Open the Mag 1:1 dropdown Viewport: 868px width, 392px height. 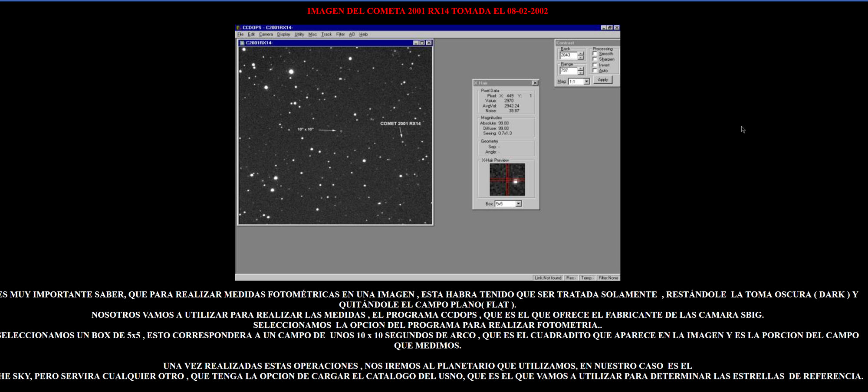click(x=587, y=82)
